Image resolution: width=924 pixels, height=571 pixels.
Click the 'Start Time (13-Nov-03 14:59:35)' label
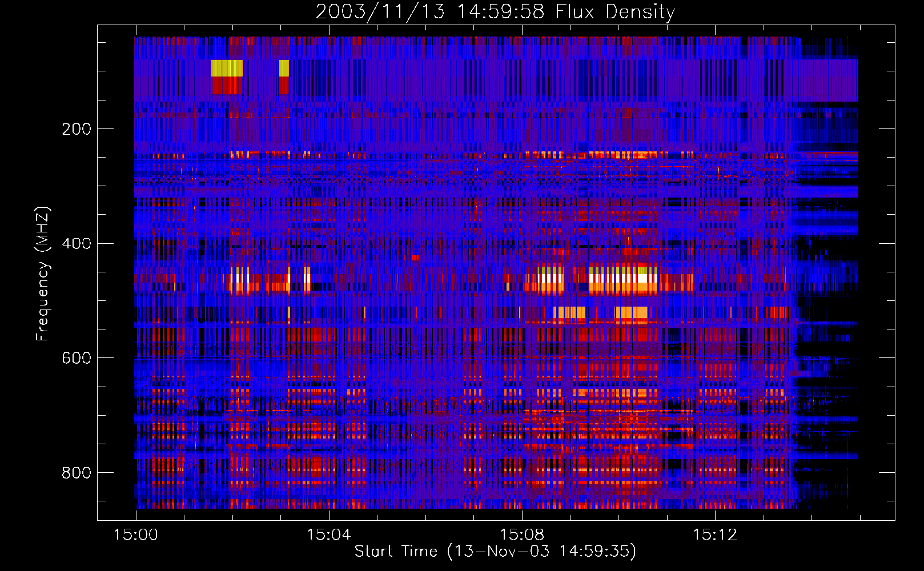coord(495,552)
